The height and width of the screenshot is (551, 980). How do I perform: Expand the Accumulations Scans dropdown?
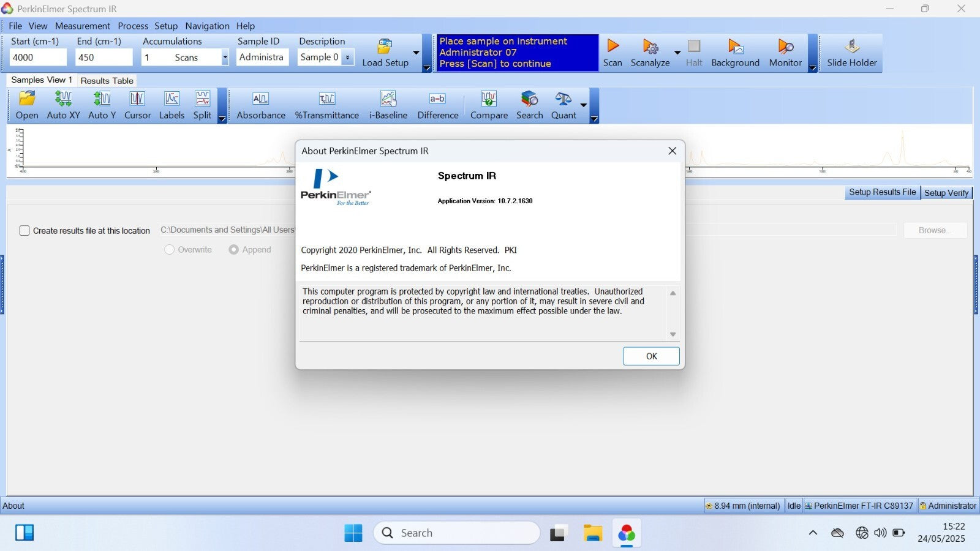(x=225, y=58)
